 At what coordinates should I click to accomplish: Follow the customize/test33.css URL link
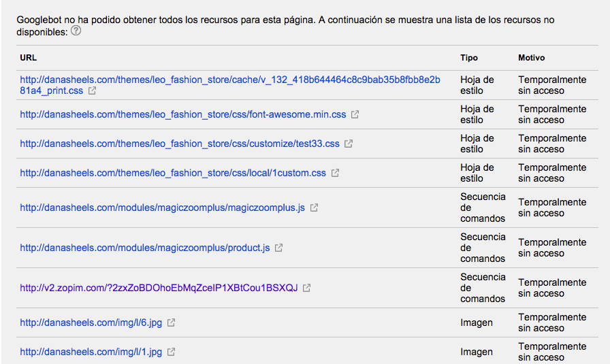coord(180,144)
